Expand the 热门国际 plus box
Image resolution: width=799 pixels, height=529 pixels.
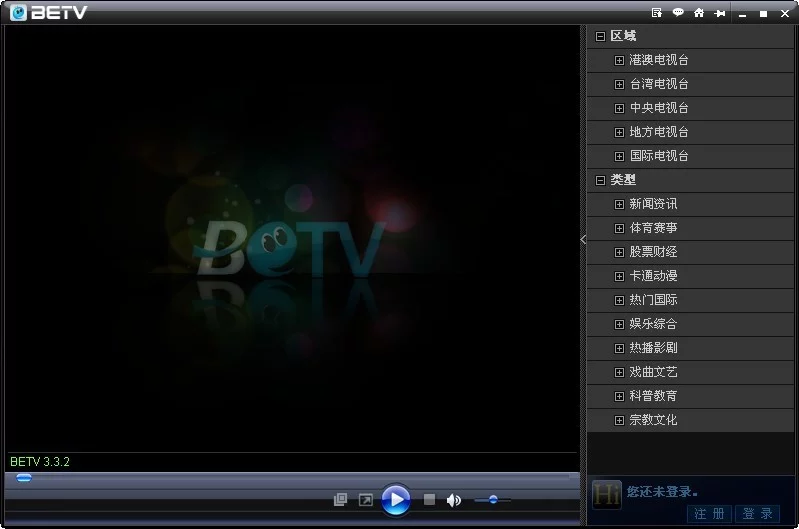pyautogui.click(x=619, y=300)
